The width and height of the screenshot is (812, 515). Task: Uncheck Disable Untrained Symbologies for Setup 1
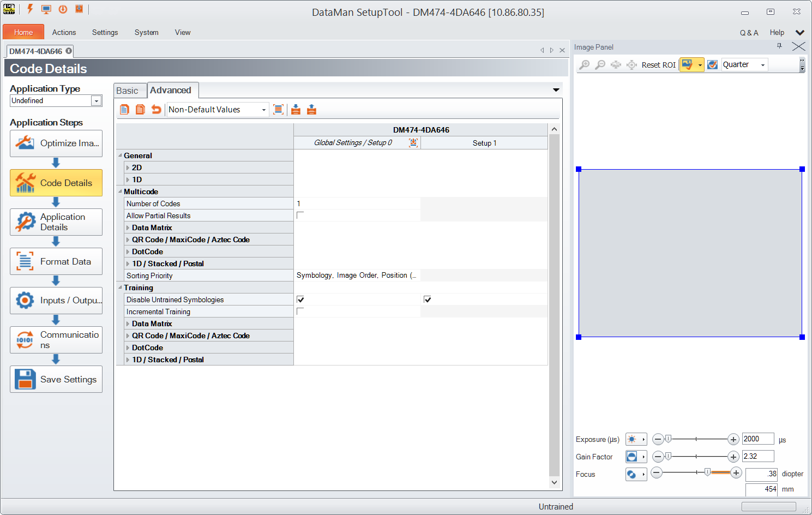[428, 300]
